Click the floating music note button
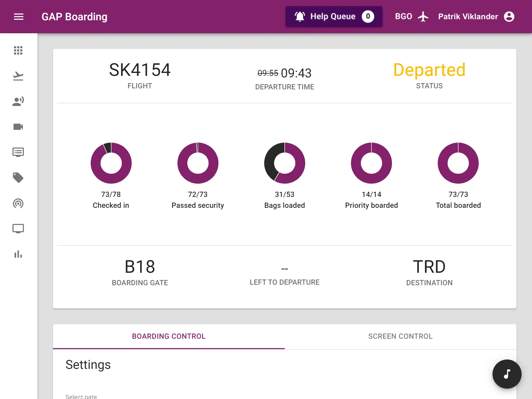532x399 pixels. tap(507, 374)
